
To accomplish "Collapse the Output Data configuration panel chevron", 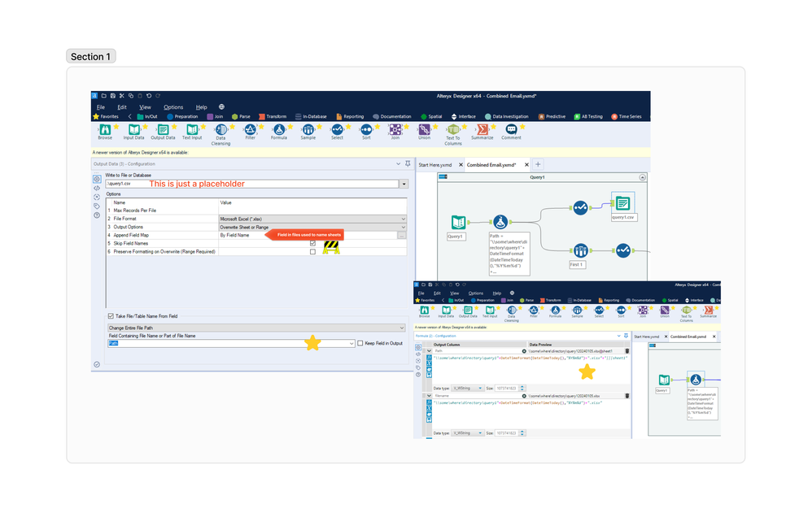I will tap(398, 163).
